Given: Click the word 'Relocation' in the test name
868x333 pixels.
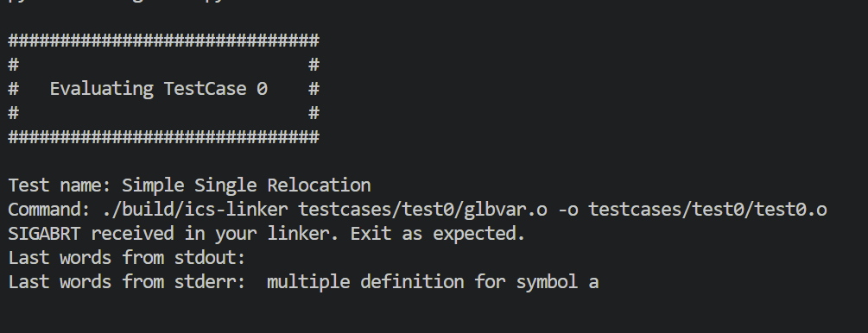Looking at the screenshot, I should coord(320,185).
